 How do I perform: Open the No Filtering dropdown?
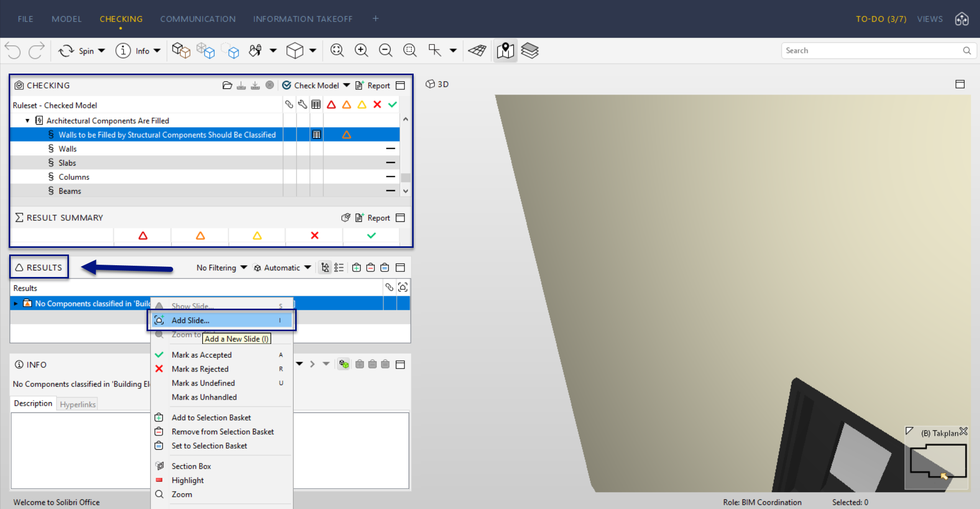click(x=222, y=268)
